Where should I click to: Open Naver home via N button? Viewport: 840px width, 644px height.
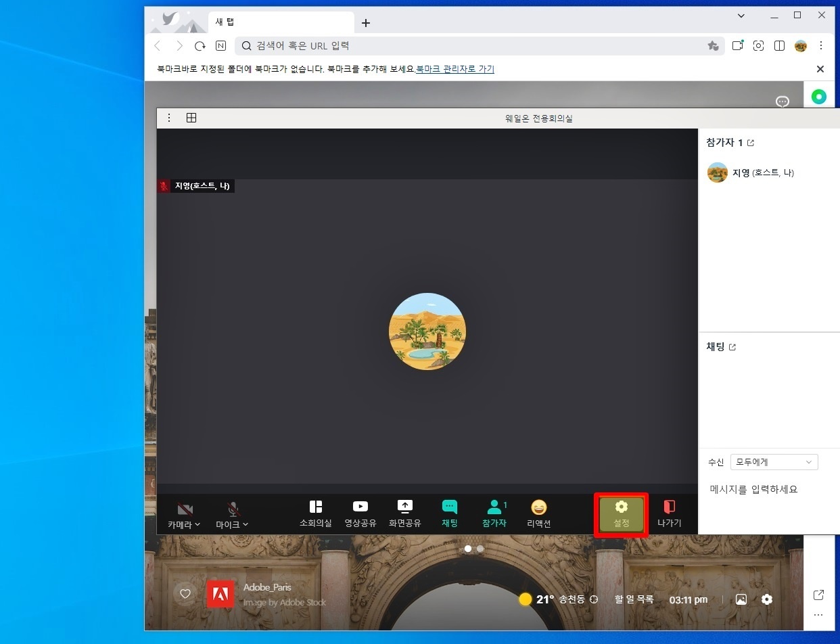pyautogui.click(x=220, y=46)
